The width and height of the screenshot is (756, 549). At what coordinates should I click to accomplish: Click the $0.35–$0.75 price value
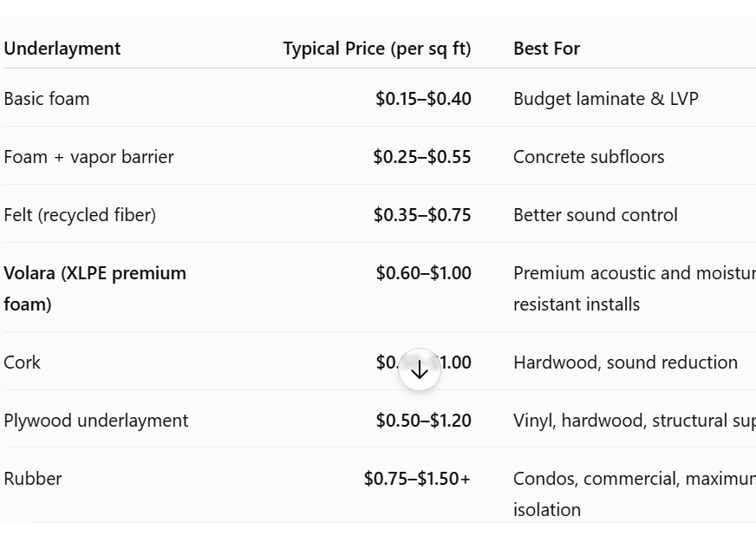click(422, 215)
